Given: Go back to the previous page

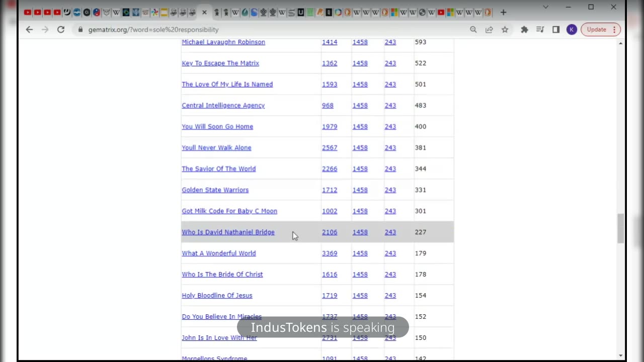Looking at the screenshot, I should coord(29,30).
